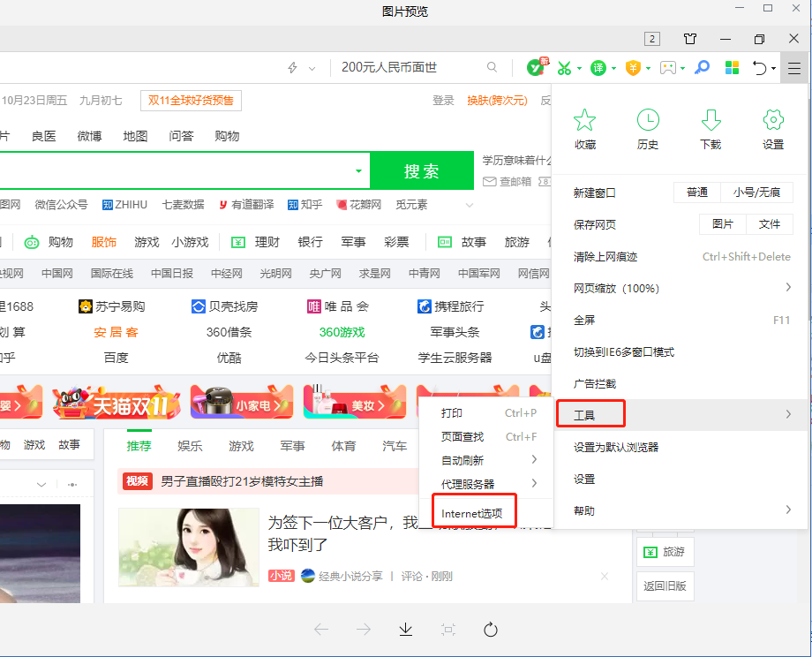
Task: Select 普通 new window mode
Action: point(697,193)
